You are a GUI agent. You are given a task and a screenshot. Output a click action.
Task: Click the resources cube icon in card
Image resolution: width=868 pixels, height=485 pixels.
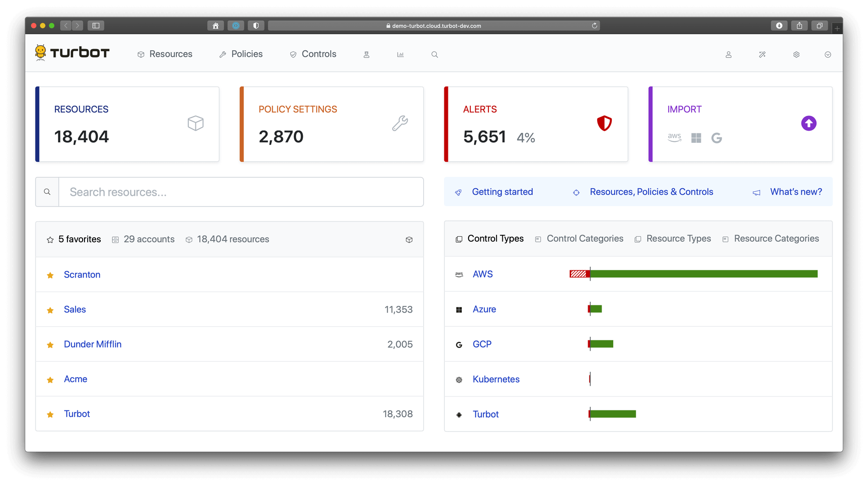195,123
